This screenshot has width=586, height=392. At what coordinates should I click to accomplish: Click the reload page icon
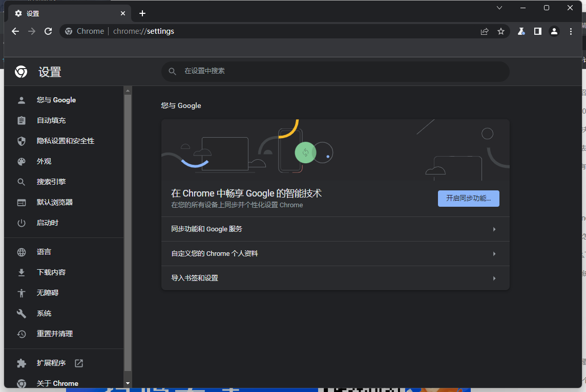click(48, 31)
